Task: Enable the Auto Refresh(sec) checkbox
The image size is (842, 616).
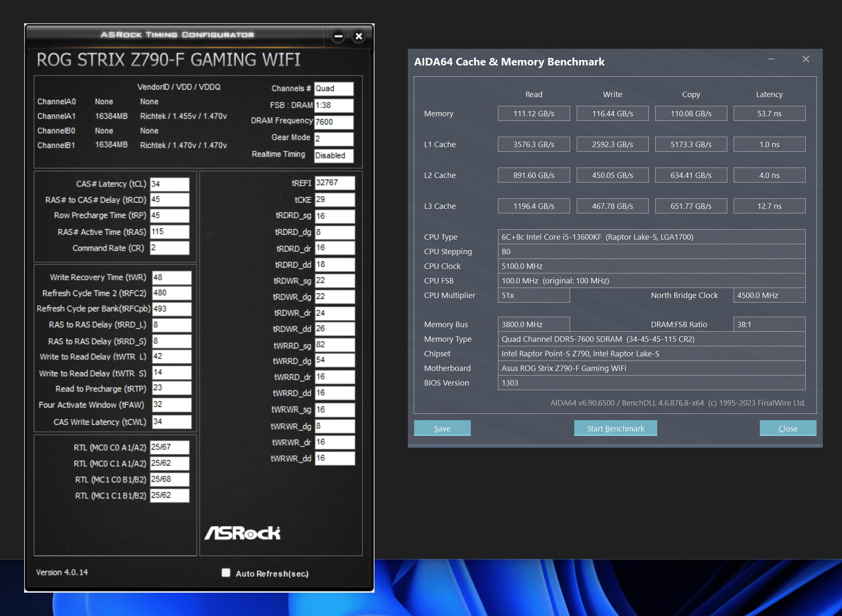Action: coord(226,573)
